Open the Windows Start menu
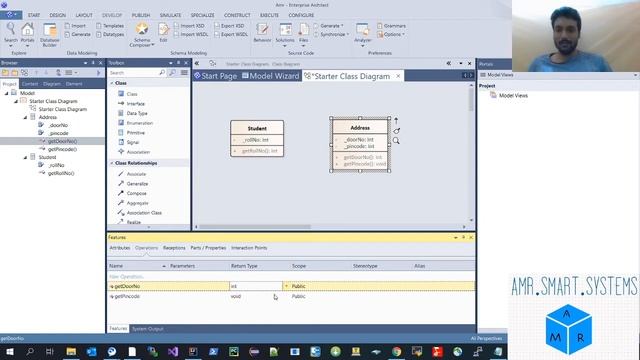 [x=9, y=351]
